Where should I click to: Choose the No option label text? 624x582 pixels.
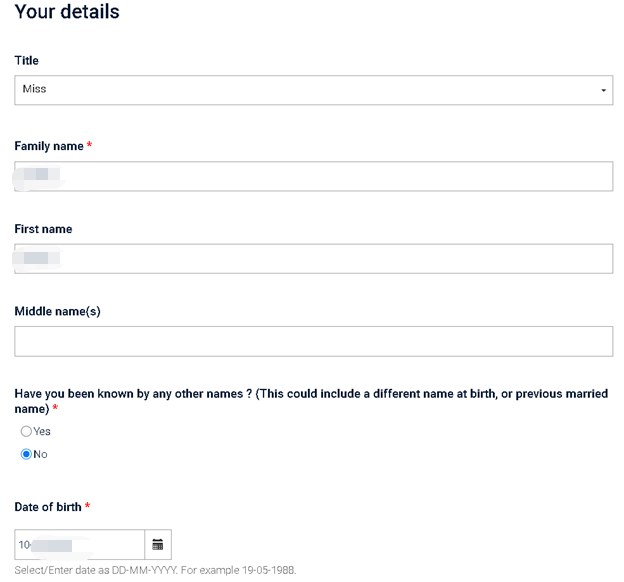(40, 454)
